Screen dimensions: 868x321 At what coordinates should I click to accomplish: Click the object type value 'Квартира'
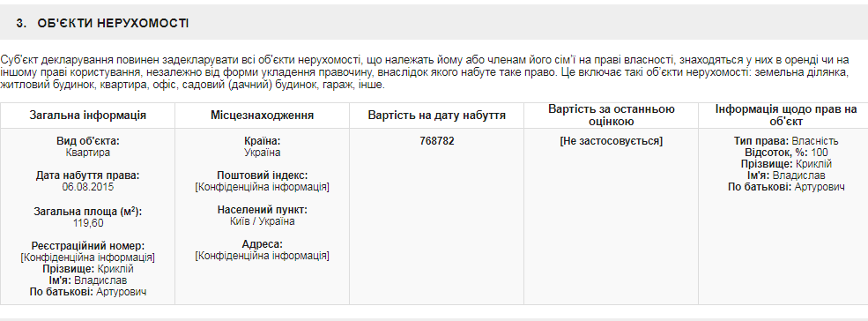[x=87, y=153]
